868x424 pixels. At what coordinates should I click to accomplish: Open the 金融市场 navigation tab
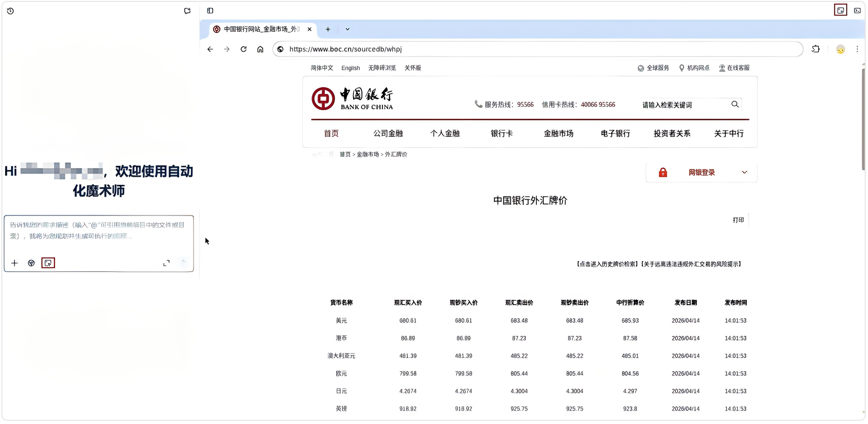click(559, 133)
